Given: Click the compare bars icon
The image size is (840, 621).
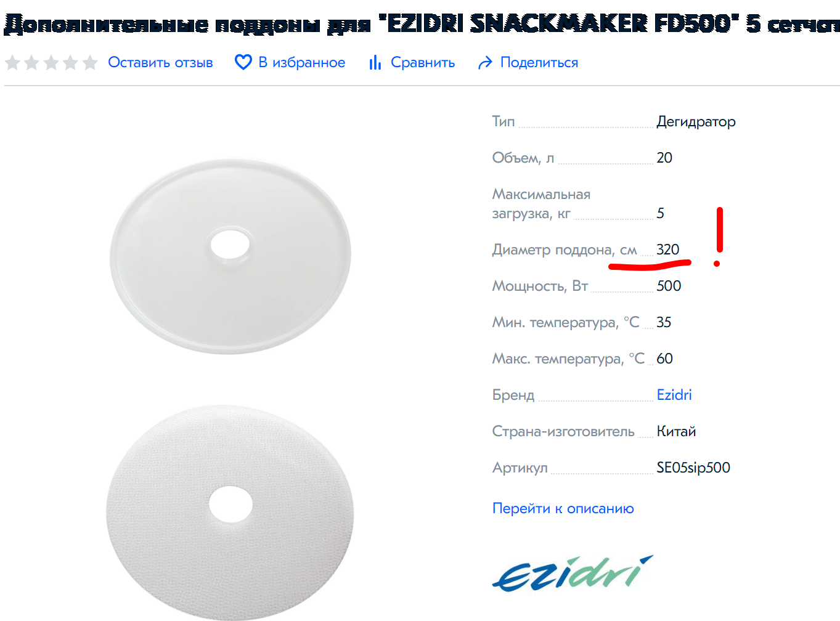Looking at the screenshot, I should pos(375,62).
